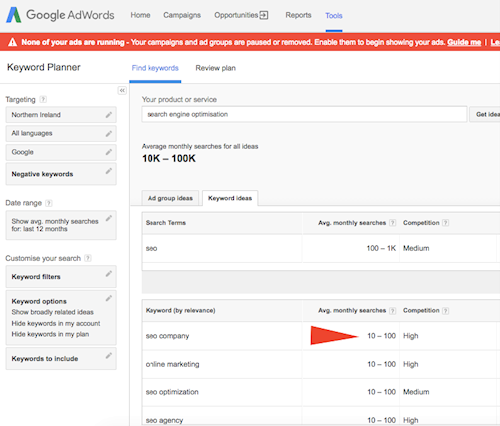Sort by Search Terms column header
This screenshot has height=426, width=500.
click(x=166, y=223)
